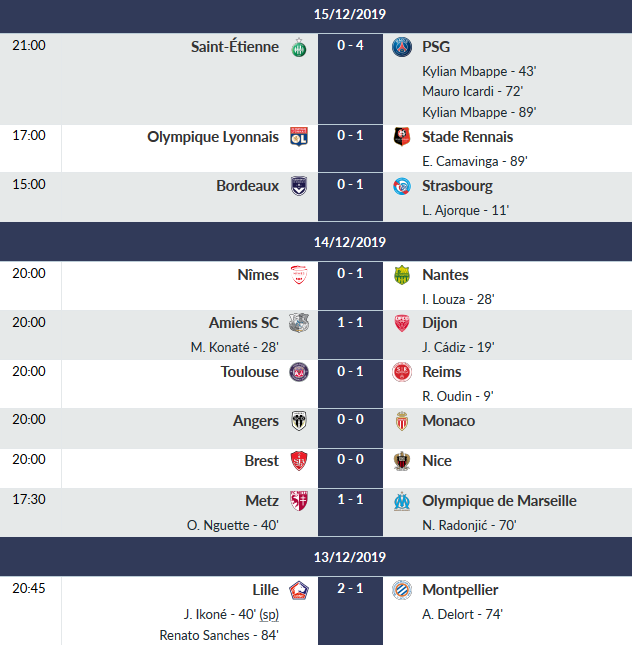Click the 14/12/2019 date header

coord(350,242)
